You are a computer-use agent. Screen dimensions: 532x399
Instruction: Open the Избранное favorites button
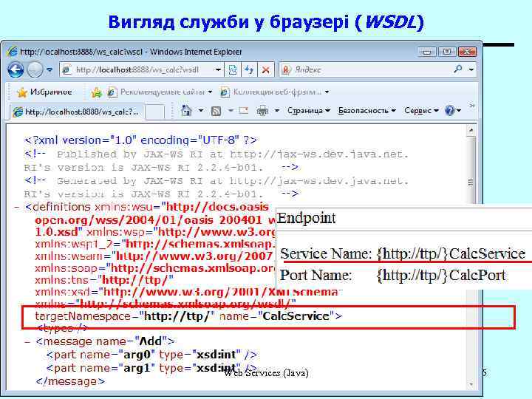(x=45, y=92)
